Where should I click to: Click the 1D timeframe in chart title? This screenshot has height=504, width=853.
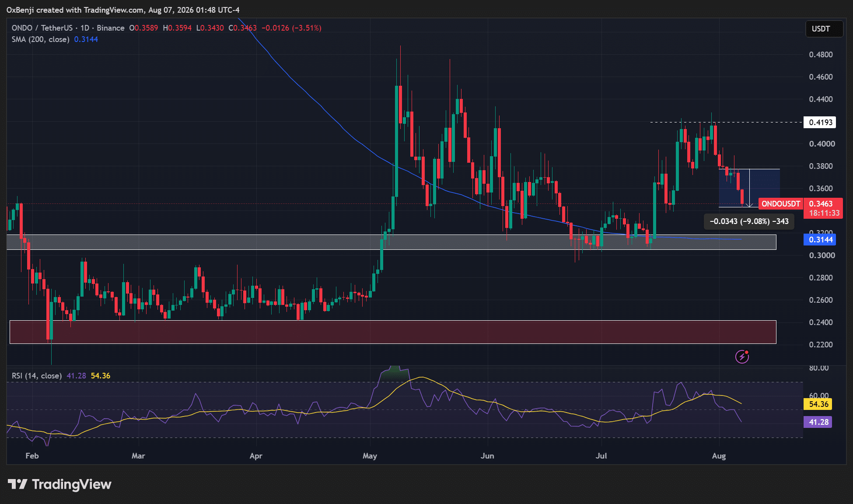84,28
